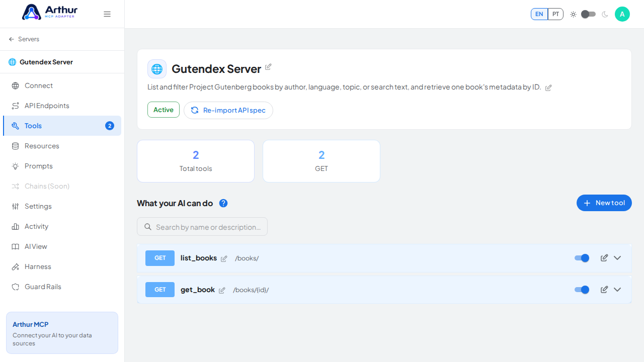Disable the get_book tool toggle
This screenshot has width=644, height=362.
click(x=582, y=290)
